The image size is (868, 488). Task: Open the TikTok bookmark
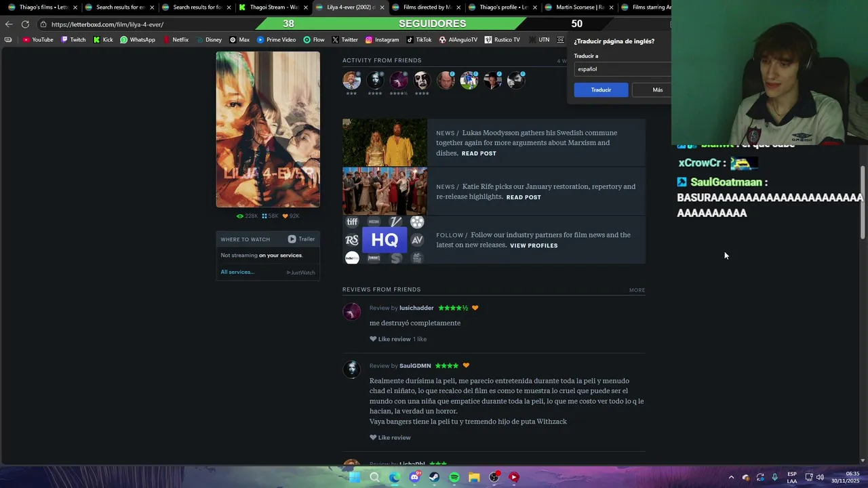tap(419, 40)
